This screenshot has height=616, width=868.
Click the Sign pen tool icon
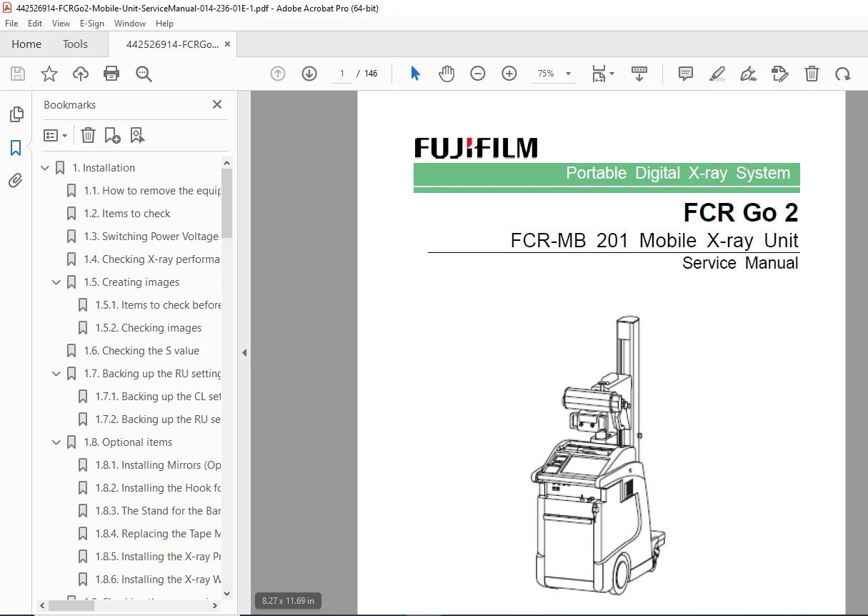[x=749, y=74]
